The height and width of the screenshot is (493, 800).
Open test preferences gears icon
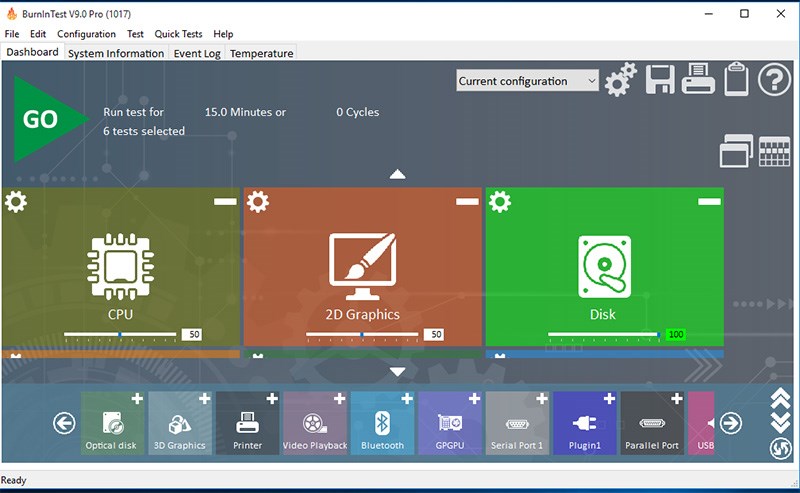[x=620, y=80]
